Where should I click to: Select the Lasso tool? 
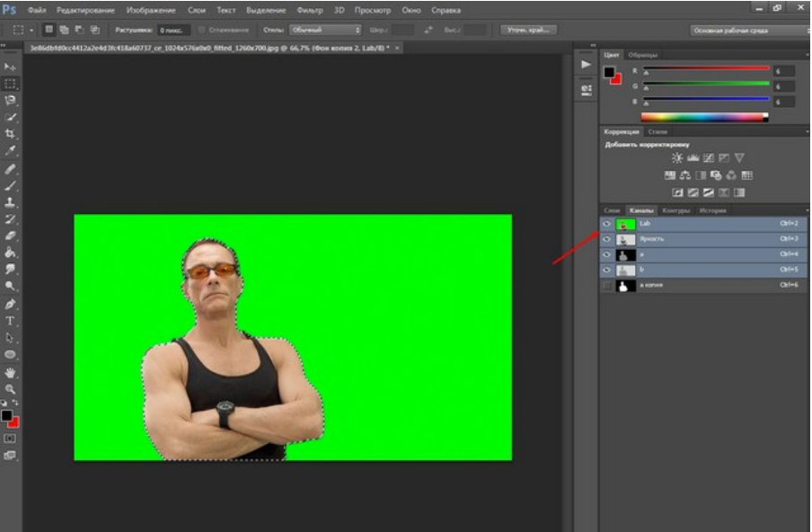pyautogui.click(x=11, y=100)
